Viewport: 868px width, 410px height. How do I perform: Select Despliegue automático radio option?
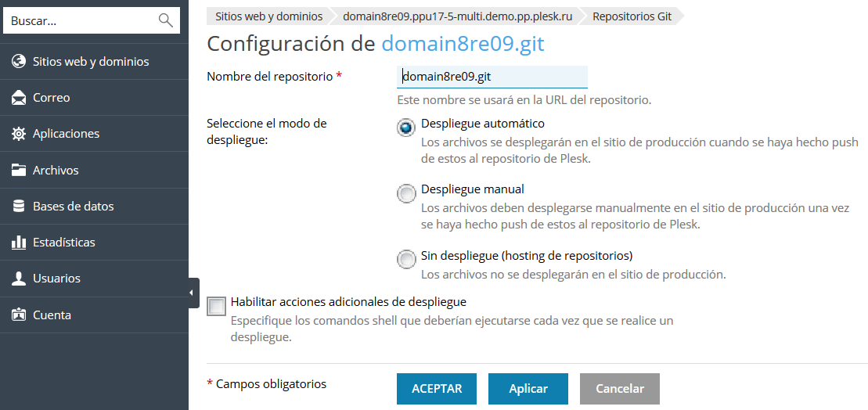tap(406, 128)
